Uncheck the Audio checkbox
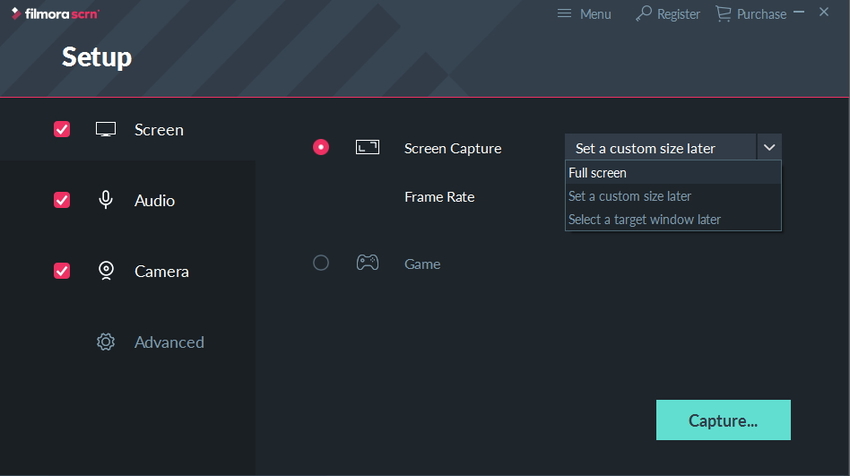Viewport: 850px width, 476px height. pos(62,200)
